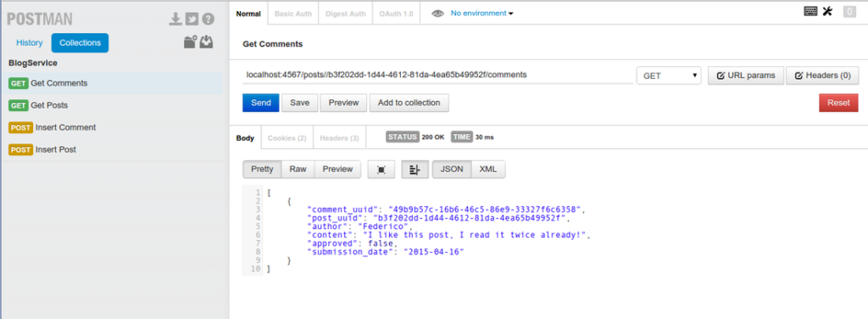Open settings wrench icon
This screenshot has width=868, height=319.
click(827, 11)
